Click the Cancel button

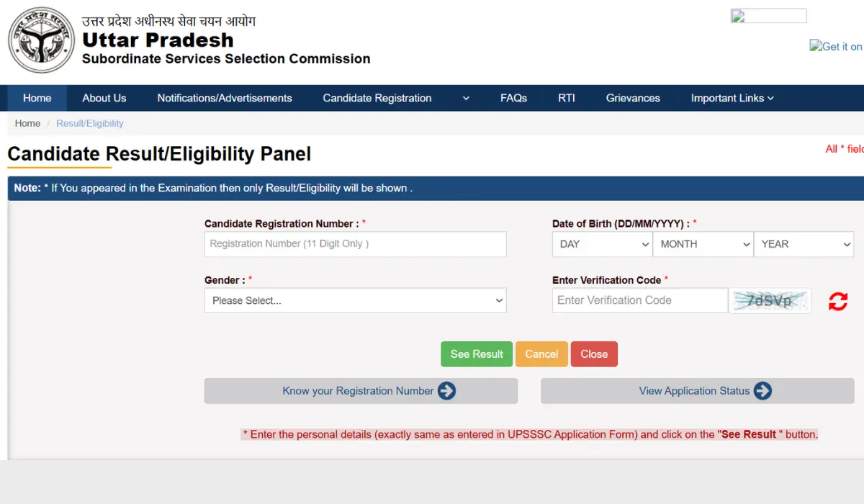(x=541, y=354)
